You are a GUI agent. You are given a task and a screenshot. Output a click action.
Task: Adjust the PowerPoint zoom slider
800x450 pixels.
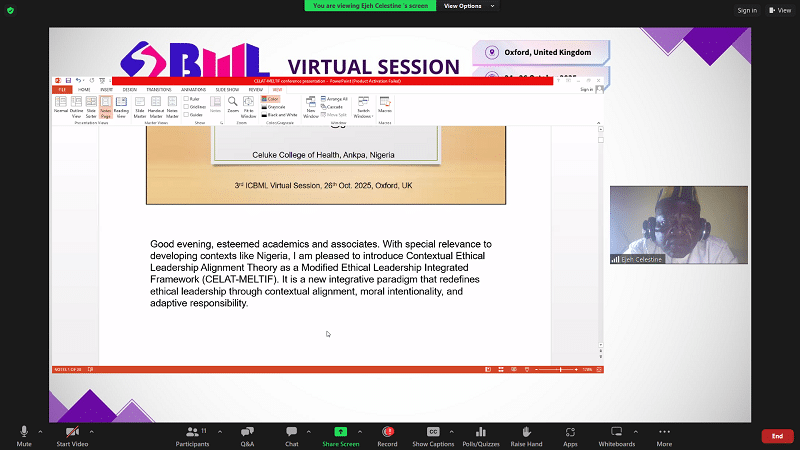point(561,369)
